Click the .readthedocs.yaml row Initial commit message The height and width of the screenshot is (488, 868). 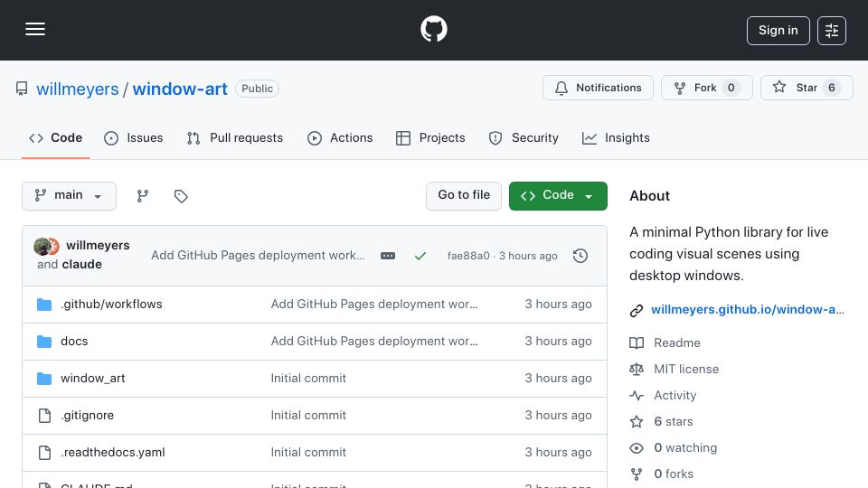point(308,452)
